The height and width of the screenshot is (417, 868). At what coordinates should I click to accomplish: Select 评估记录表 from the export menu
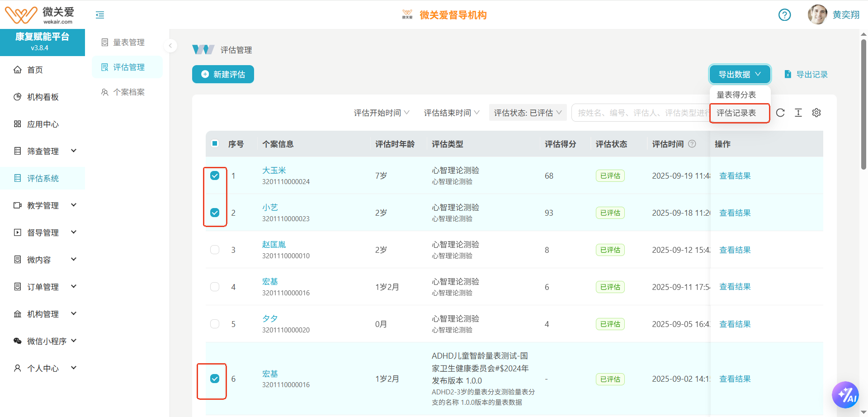736,113
